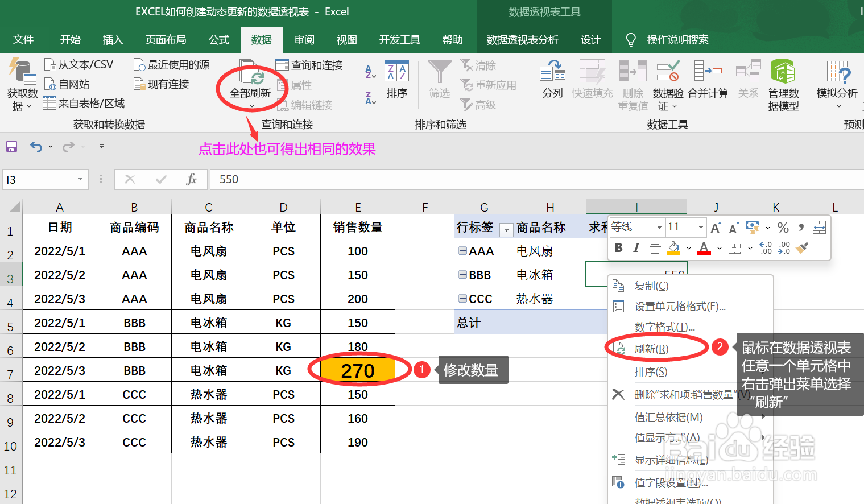Save the workbook using the floppy disk icon
The width and height of the screenshot is (864, 504).
(x=11, y=147)
